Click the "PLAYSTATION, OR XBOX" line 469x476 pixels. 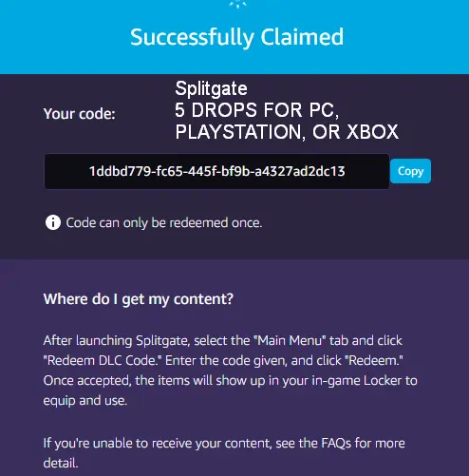[x=287, y=132]
